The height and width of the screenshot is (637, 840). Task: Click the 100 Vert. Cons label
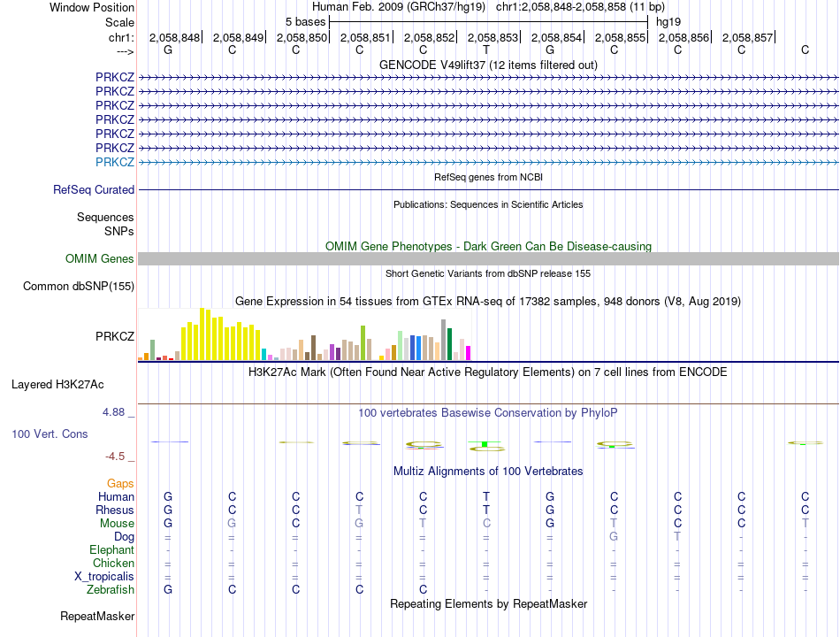click(50, 434)
